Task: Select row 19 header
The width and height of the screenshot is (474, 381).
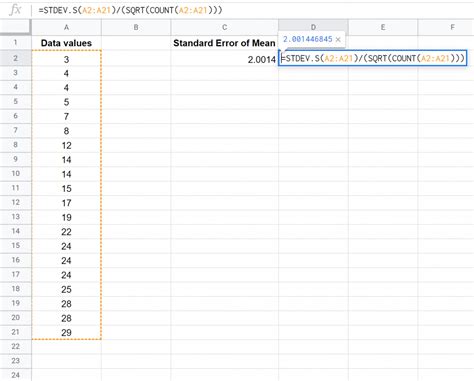Action: pyautogui.click(x=15, y=303)
